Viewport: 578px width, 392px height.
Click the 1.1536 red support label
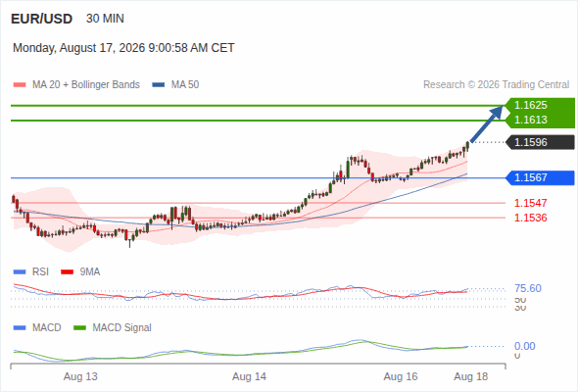(530, 218)
